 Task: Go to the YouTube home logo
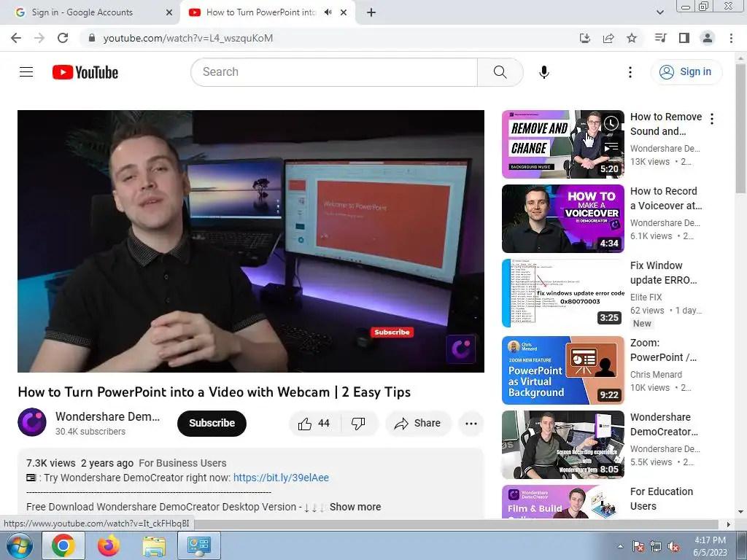(x=85, y=72)
